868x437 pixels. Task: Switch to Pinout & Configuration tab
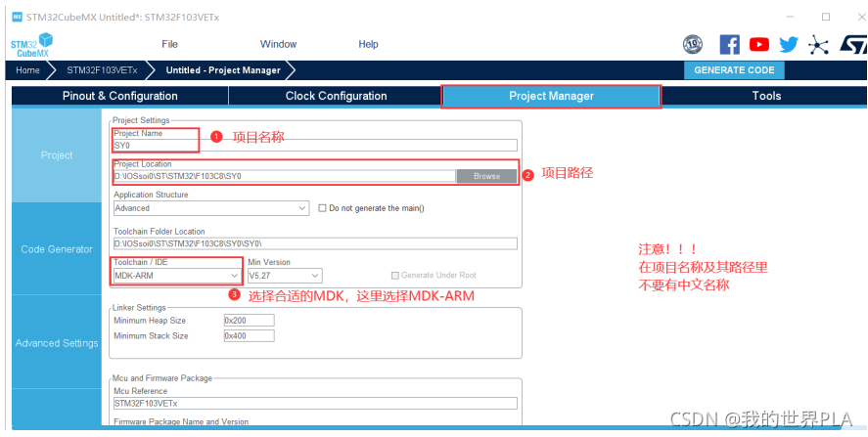coord(120,96)
